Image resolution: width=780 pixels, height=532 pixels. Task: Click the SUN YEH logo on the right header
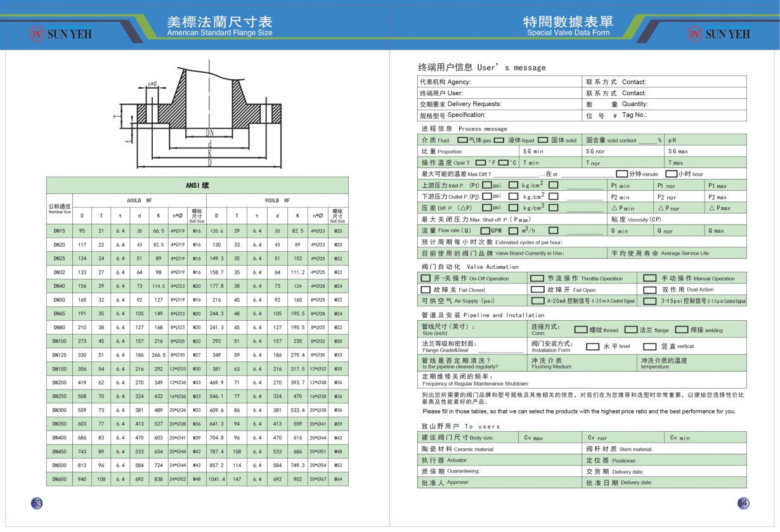click(x=719, y=34)
